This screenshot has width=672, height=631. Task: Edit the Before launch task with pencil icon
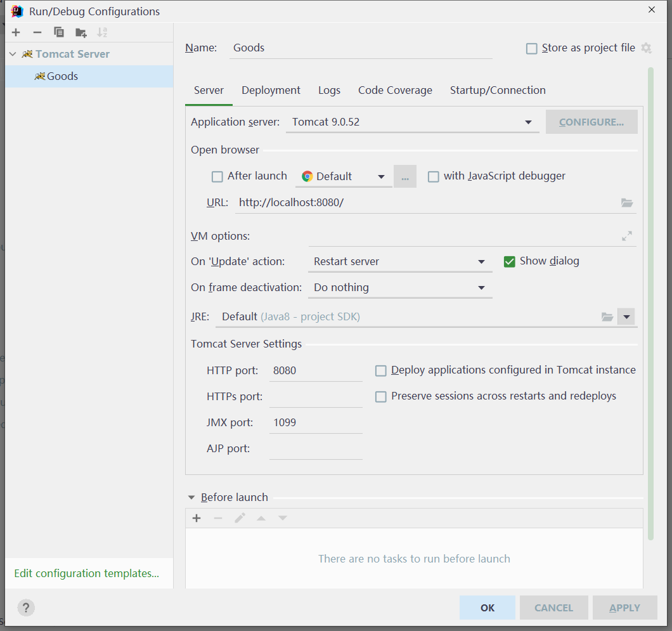[240, 518]
